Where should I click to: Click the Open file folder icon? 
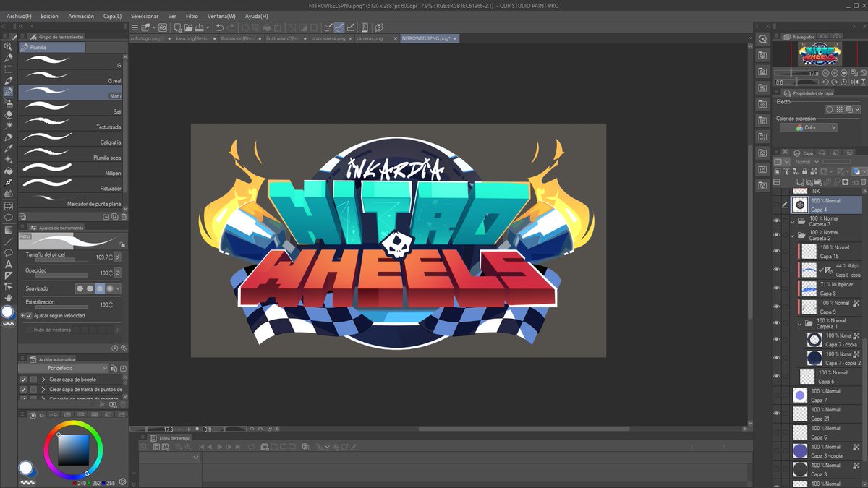pyautogui.click(x=189, y=27)
